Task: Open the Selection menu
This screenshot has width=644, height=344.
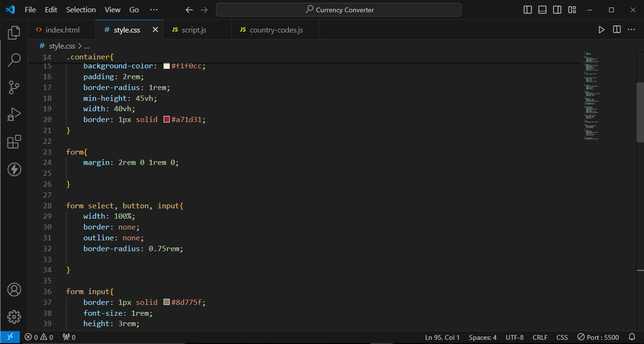Action: [x=81, y=9]
